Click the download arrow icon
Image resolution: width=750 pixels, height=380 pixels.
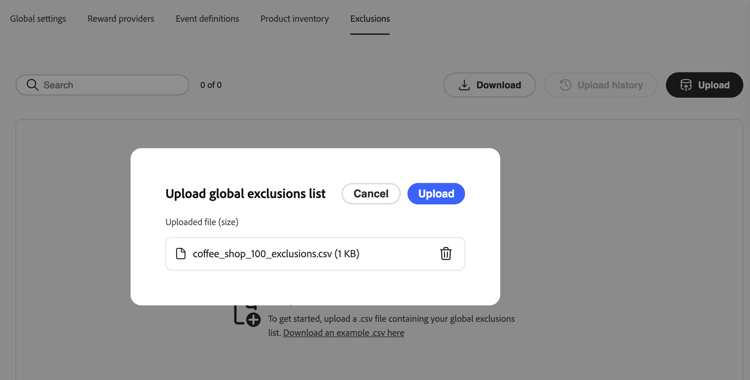464,85
